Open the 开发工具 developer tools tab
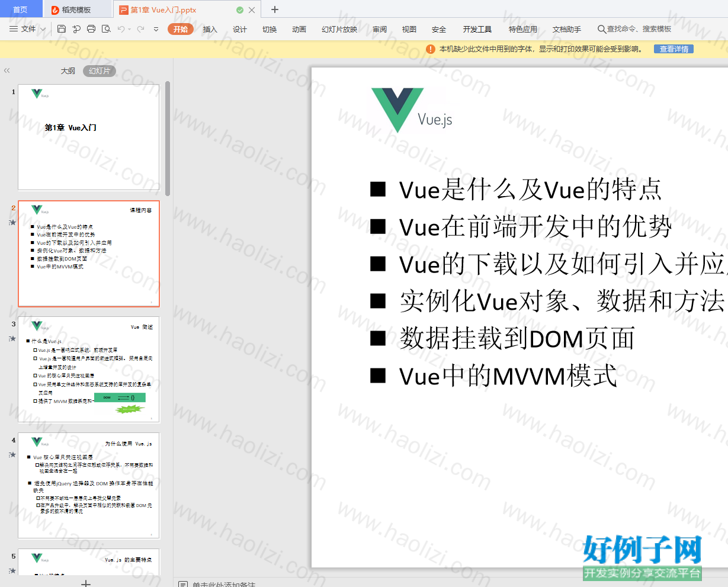The image size is (728, 587). click(x=477, y=29)
